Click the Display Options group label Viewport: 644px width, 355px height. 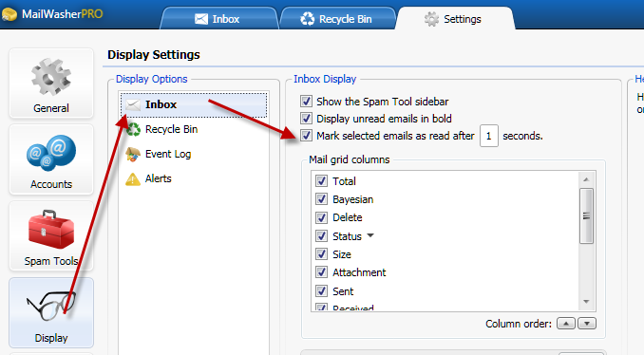coord(152,79)
